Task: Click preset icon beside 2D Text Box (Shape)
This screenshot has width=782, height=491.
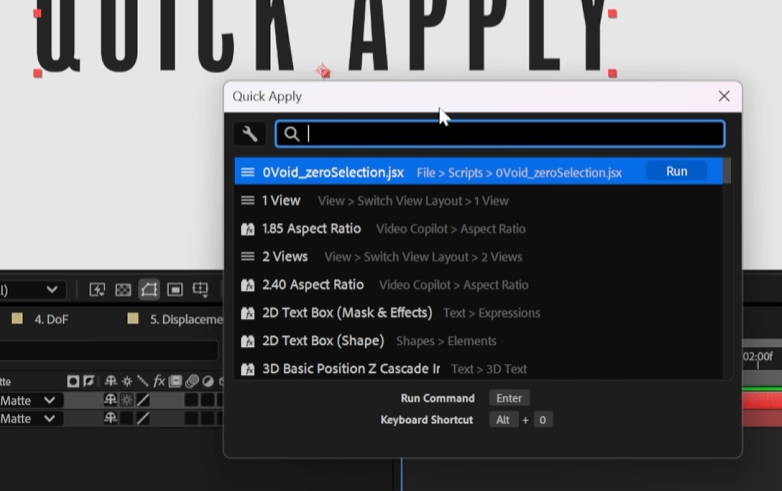Action: click(x=247, y=341)
